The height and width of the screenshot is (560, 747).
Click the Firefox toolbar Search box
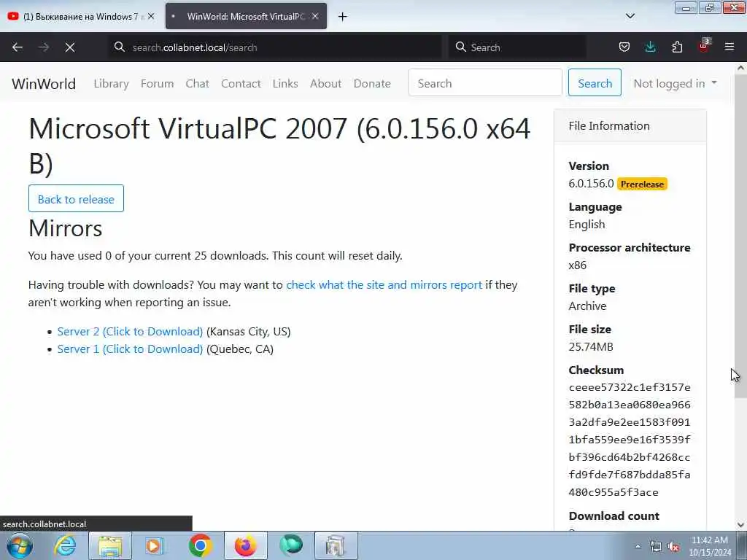coord(517,47)
